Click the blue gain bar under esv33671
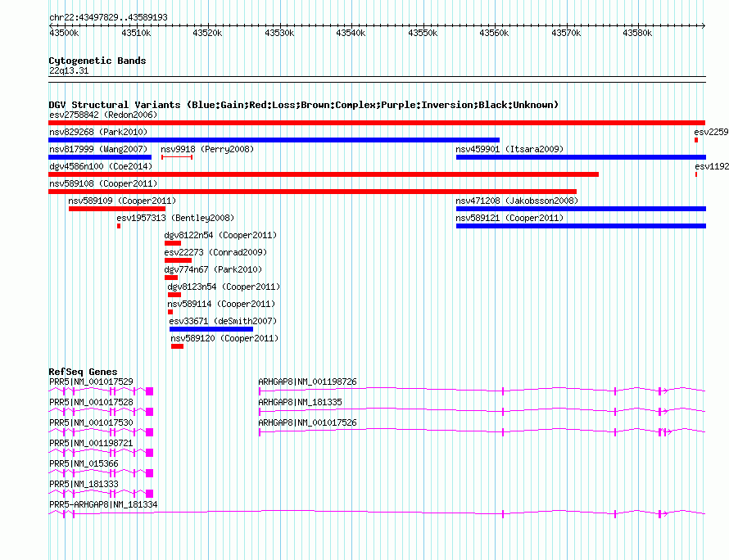729x560 pixels. [211, 329]
